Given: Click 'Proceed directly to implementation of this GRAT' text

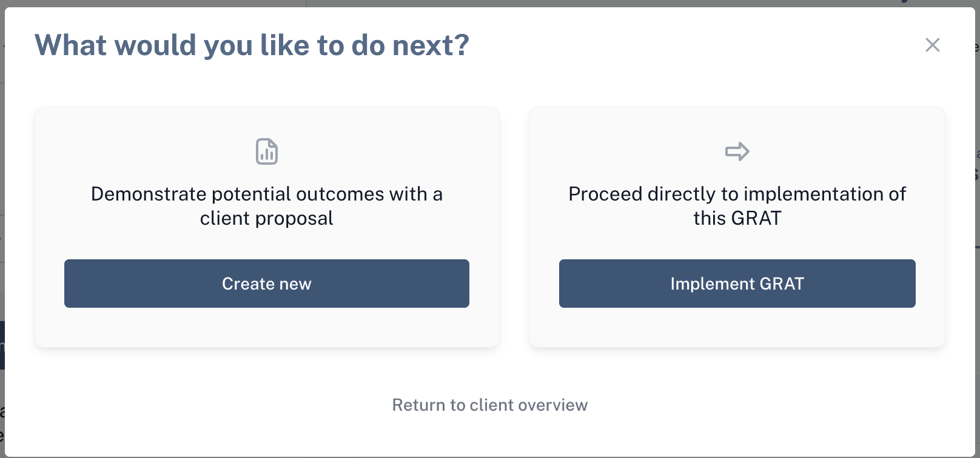Looking at the screenshot, I should tap(737, 206).
